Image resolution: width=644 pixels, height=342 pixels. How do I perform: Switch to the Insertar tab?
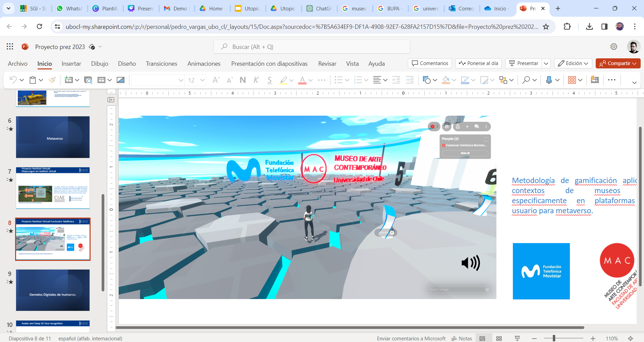coord(71,64)
